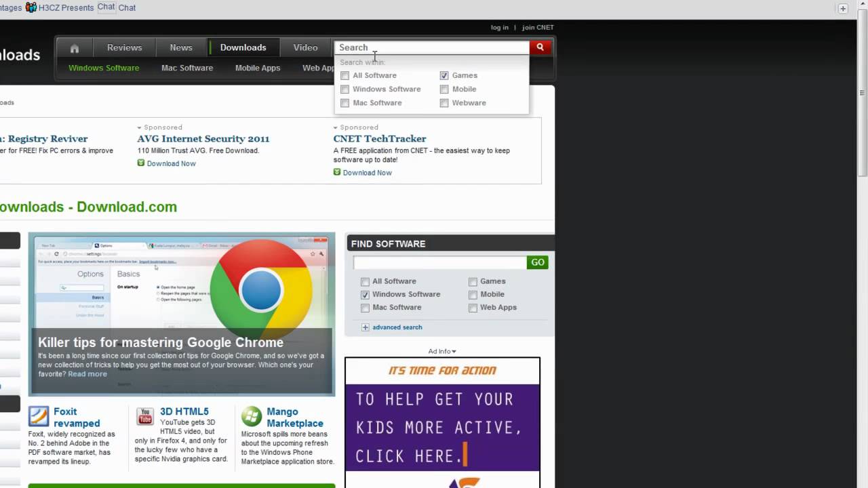Click the top Search input field
The image size is (868, 488).
point(432,47)
